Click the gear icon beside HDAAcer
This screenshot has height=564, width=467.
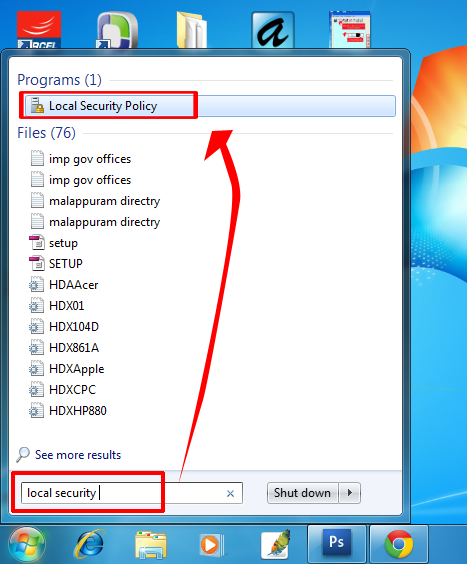pyautogui.click(x=36, y=284)
